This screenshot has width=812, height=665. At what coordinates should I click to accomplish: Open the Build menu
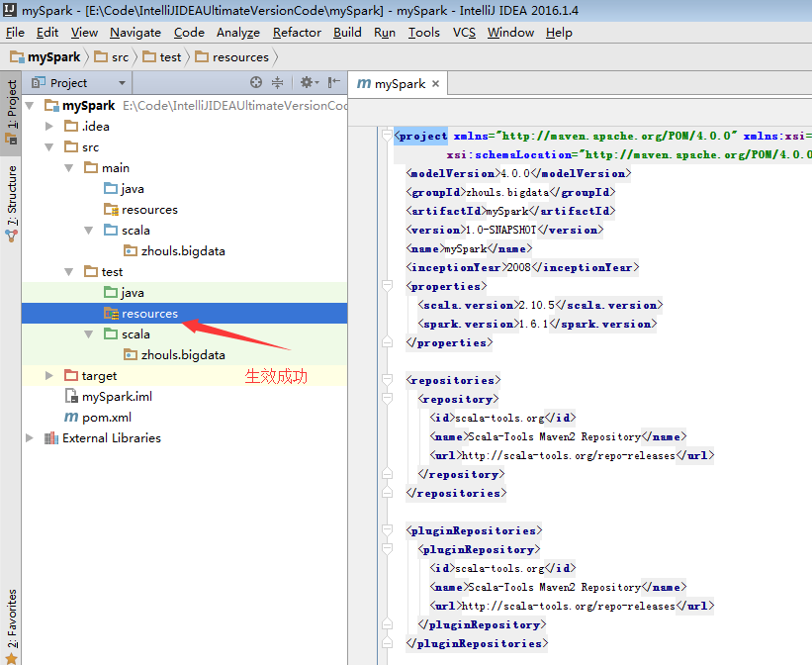(x=347, y=33)
